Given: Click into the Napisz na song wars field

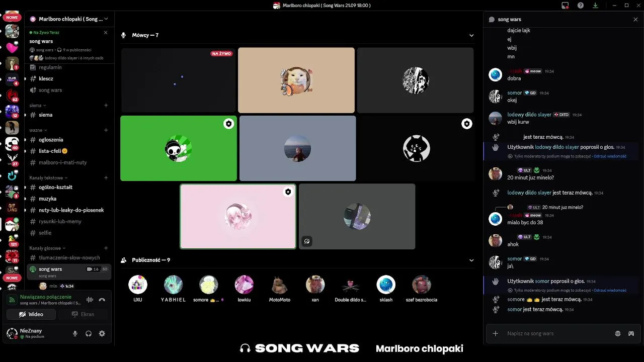Looking at the screenshot, I should 558,333.
